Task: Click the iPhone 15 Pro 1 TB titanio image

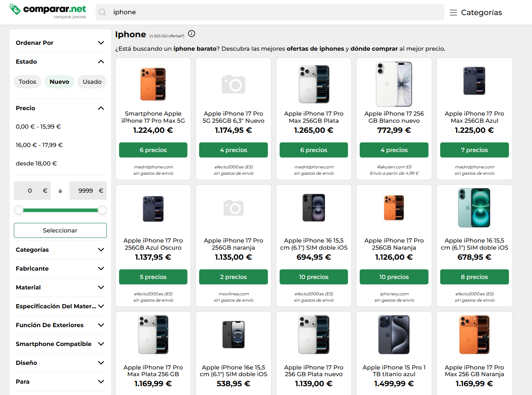Action: click(x=394, y=335)
